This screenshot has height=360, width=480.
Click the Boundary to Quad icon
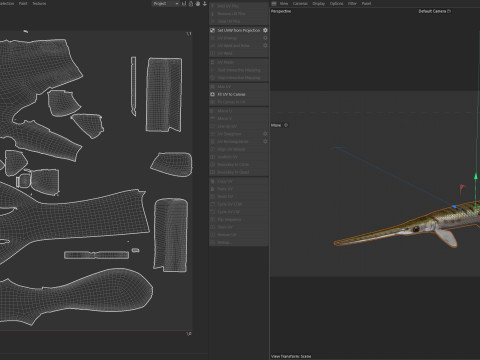point(213,172)
